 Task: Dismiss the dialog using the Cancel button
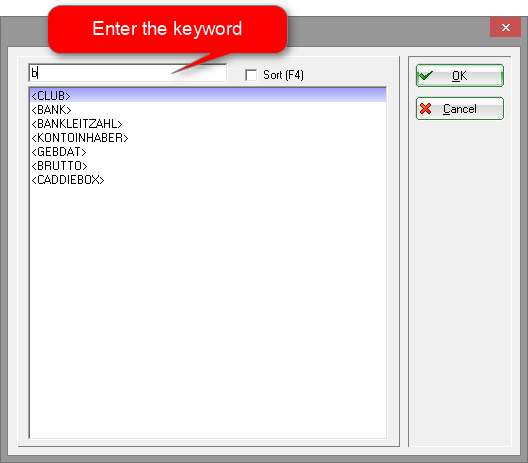click(x=460, y=108)
